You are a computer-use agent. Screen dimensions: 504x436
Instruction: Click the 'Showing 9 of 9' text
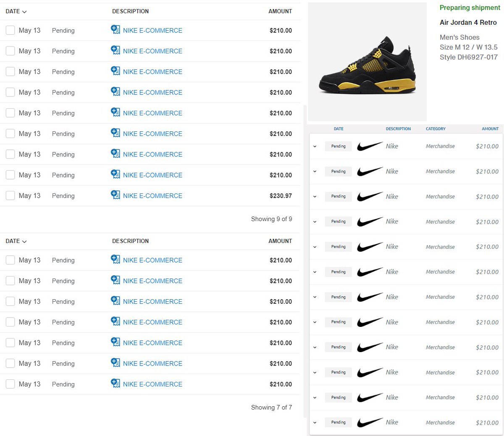click(271, 219)
